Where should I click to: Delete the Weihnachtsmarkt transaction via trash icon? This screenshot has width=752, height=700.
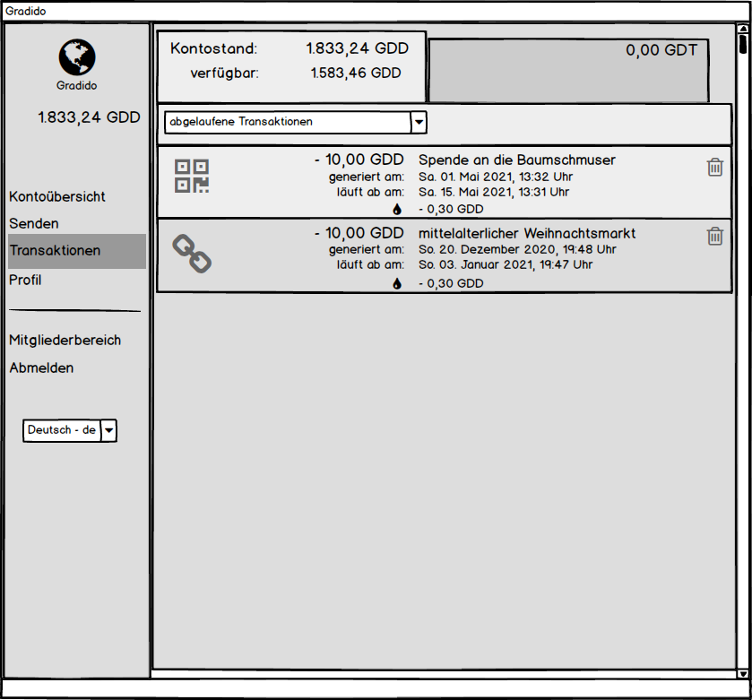pos(714,236)
